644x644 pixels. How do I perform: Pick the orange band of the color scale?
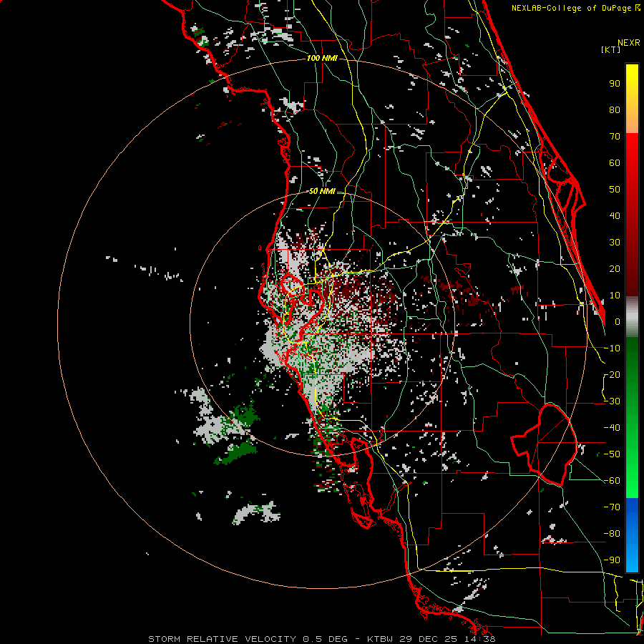point(632,119)
